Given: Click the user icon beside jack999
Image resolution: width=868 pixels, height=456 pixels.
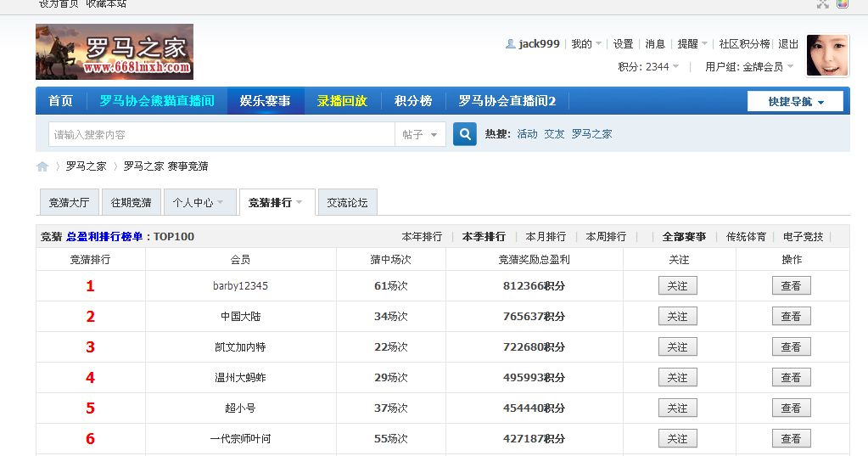Looking at the screenshot, I should (x=510, y=44).
